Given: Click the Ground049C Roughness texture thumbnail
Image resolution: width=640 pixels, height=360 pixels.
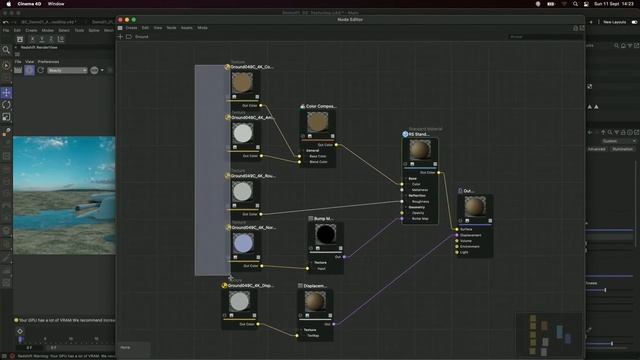Looking at the screenshot, I should (x=242, y=191).
